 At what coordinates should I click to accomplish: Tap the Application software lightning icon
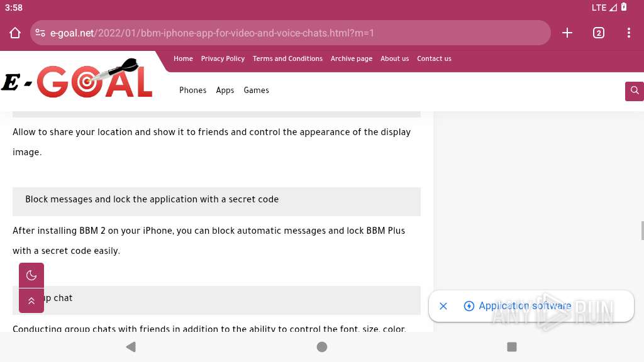[469, 306]
